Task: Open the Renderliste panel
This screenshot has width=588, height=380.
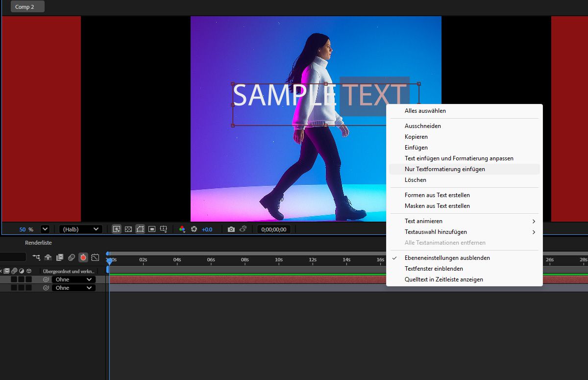Action: pos(38,242)
